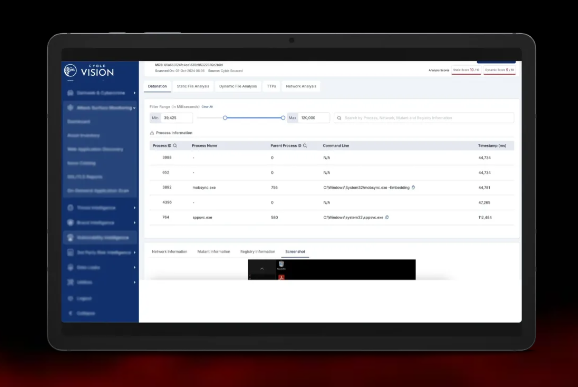Click the Static Score badge

(x=466, y=70)
